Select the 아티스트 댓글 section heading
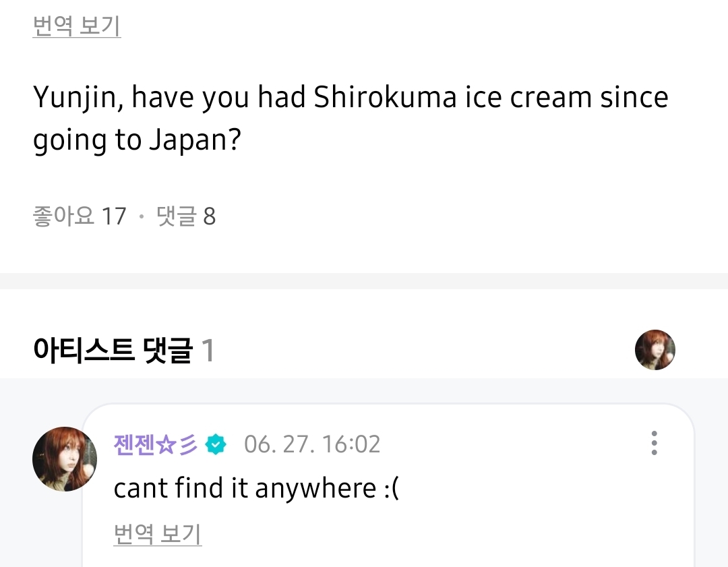 coord(113,350)
